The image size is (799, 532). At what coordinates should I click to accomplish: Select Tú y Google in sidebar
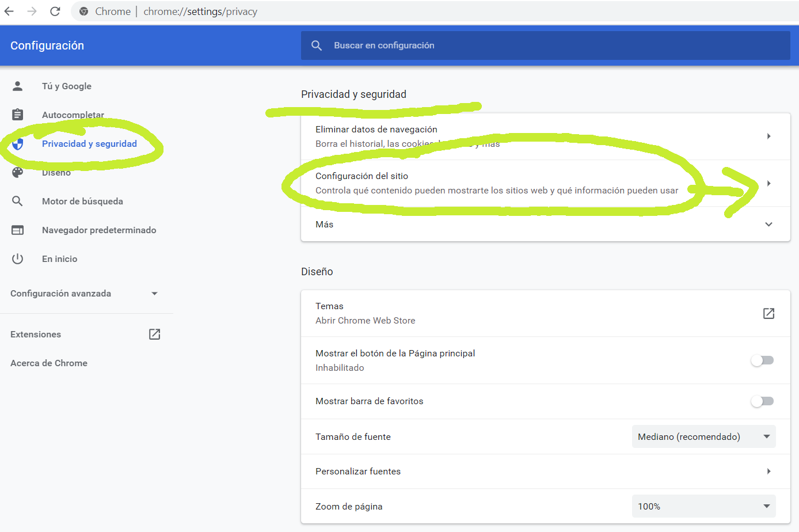pyautogui.click(x=67, y=86)
